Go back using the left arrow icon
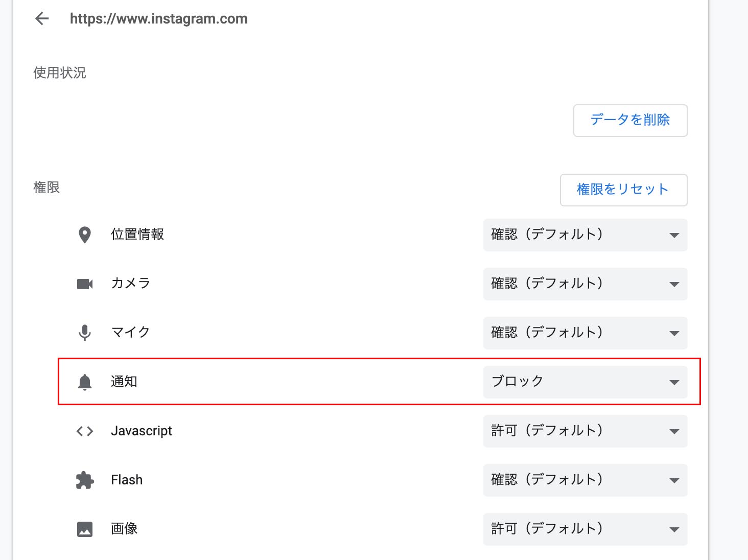The width and height of the screenshot is (748, 560). pyautogui.click(x=42, y=19)
